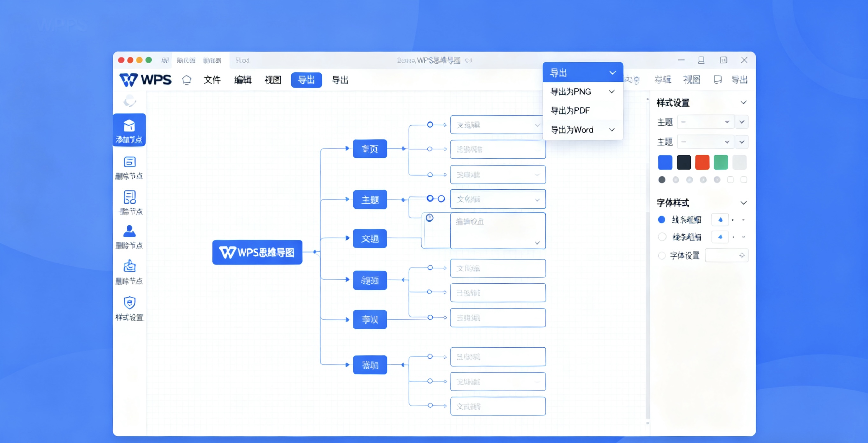This screenshot has height=443, width=868.
Task: Click the WPS logo in menu bar
Action: coord(145,80)
